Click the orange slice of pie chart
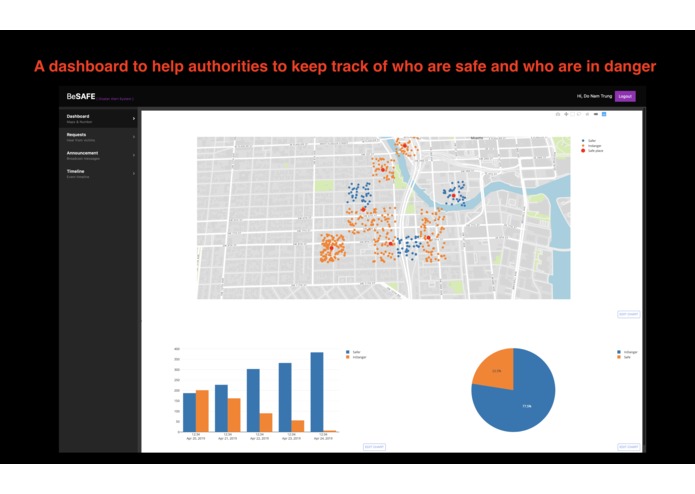This screenshot has height=494, width=695. pos(496,370)
